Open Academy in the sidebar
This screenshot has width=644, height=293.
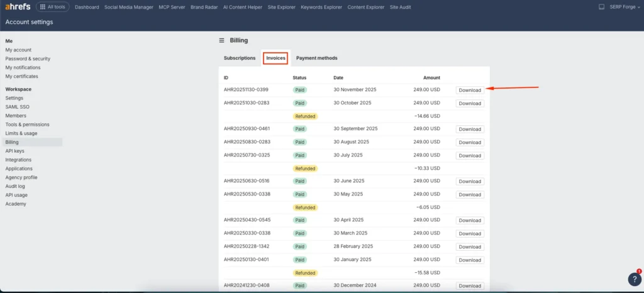(16, 204)
